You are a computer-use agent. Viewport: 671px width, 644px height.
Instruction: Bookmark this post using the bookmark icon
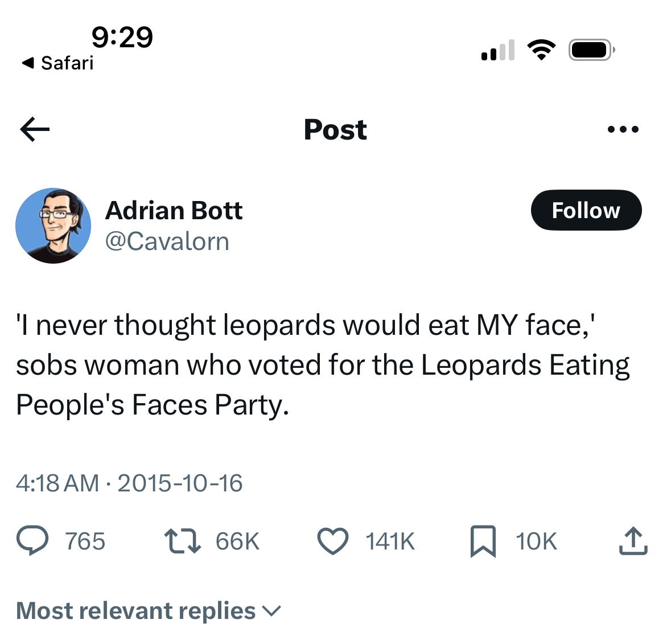coord(483,541)
